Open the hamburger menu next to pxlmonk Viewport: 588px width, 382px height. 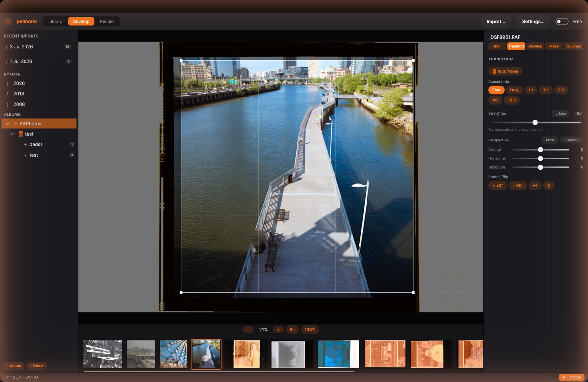pyautogui.click(x=8, y=22)
